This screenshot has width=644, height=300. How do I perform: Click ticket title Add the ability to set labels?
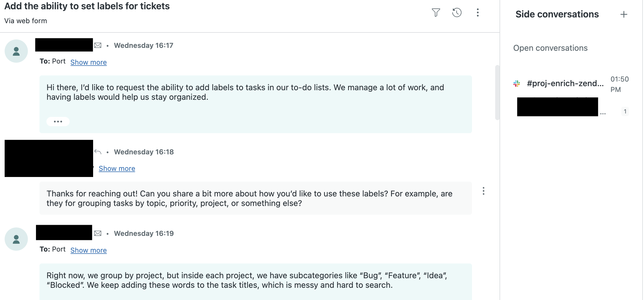[x=87, y=6]
